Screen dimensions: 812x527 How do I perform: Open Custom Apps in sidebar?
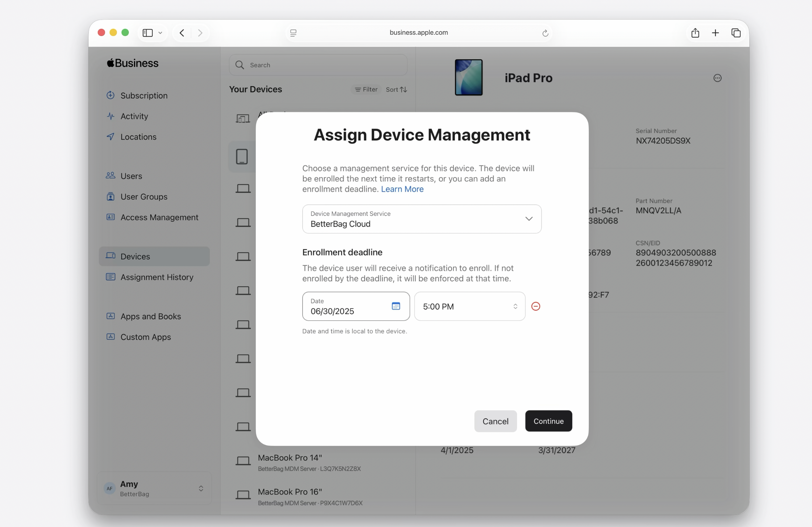coord(145,337)
